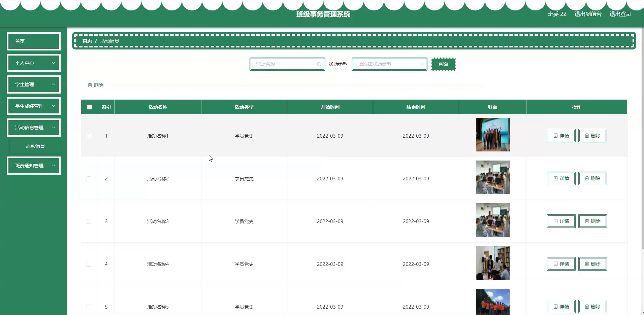Click 退出登录 in the header
Image resolution: width=644 pixels, height=315 pixels.
coord(620,14)
